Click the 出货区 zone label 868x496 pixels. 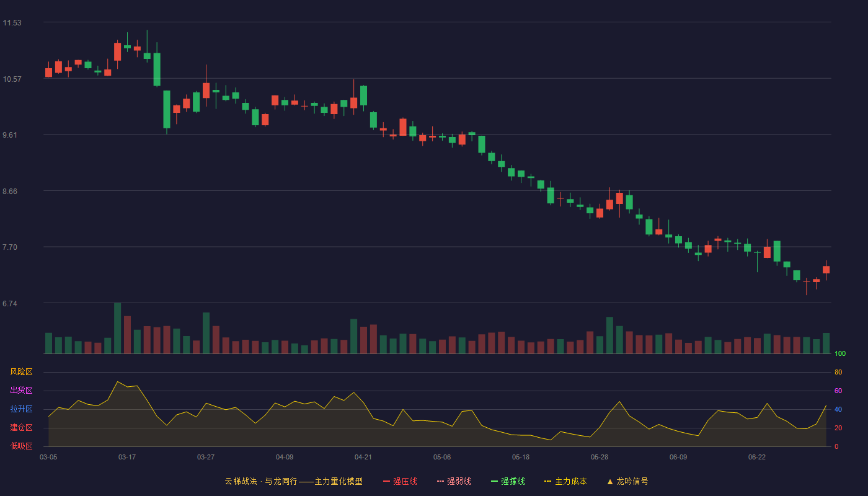(x=21, y=391)
